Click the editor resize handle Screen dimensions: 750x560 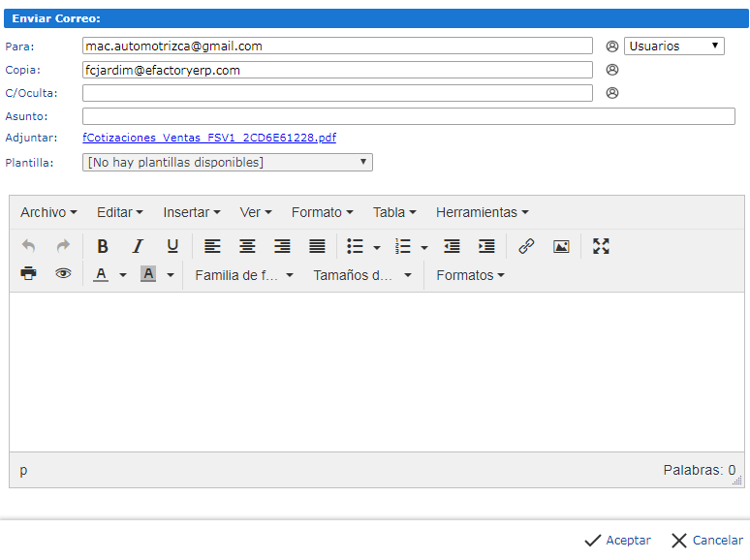point(737,481)
